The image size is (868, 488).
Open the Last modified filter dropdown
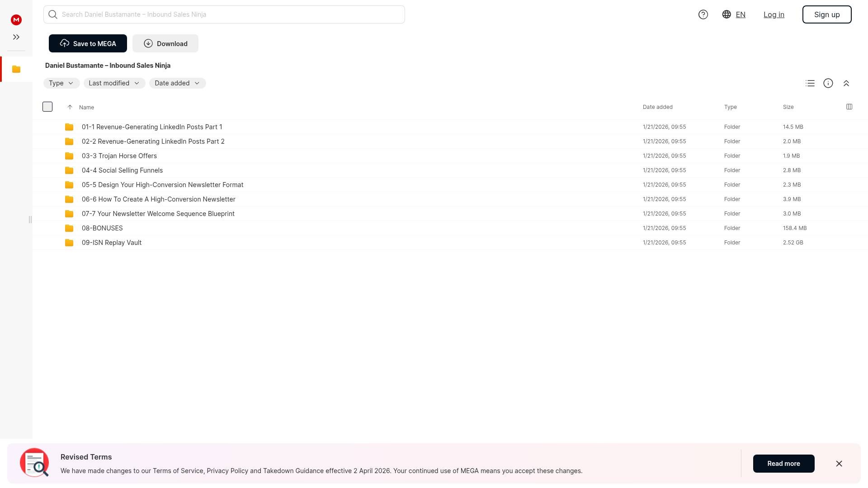pyautogui.click(x=114, y=83)
